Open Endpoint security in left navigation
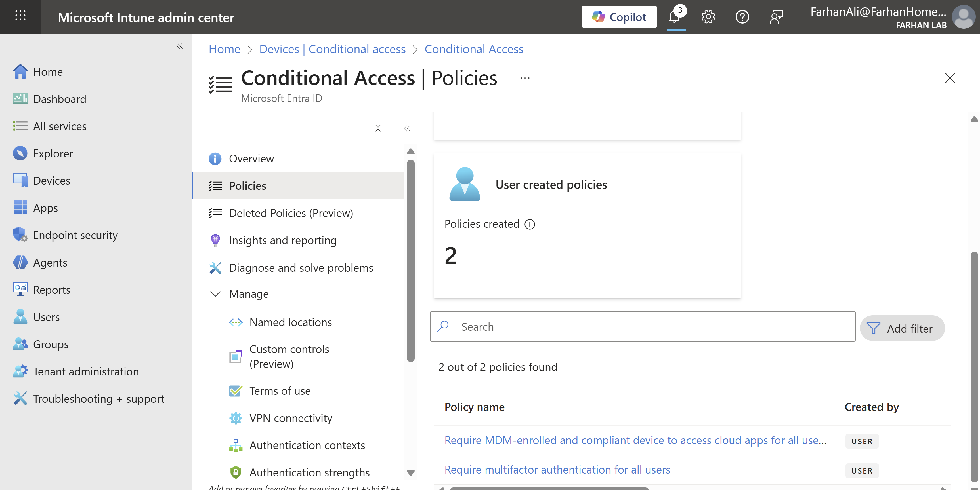 point(75,235)
